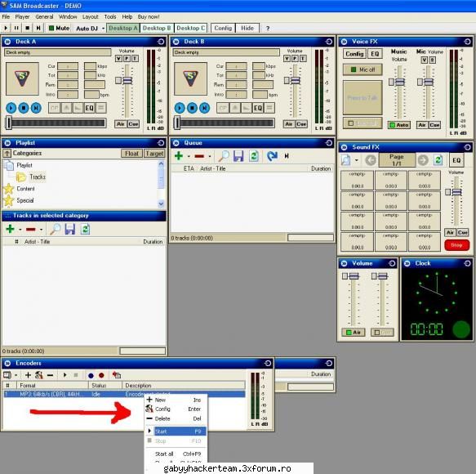Toggle Air output on Deck A

click(121, 123)
